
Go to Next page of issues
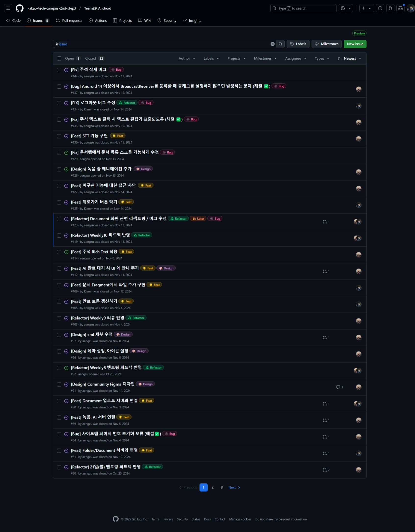point(234,488)
